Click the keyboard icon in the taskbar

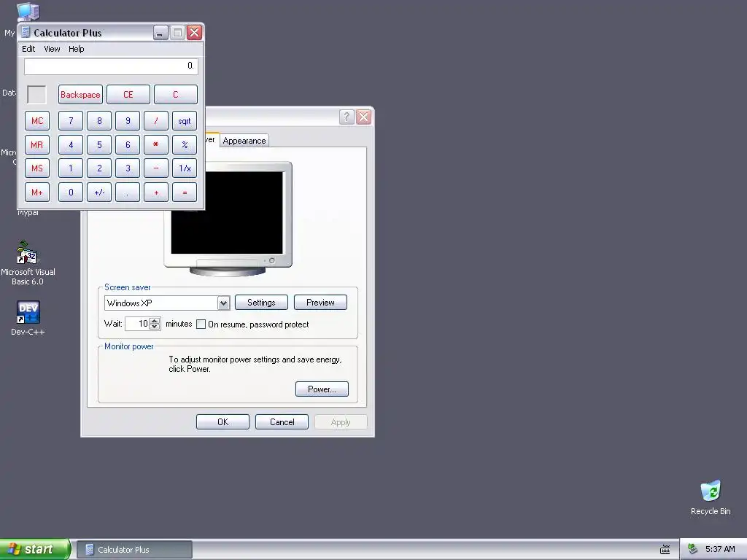point(665,550)
